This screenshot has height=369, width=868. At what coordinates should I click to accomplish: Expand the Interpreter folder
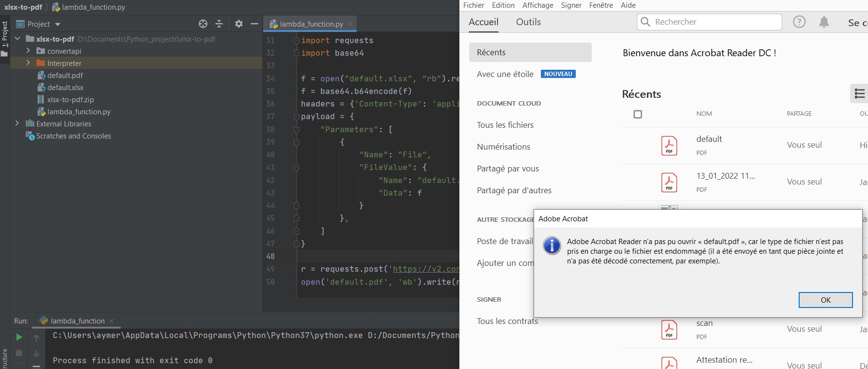(28, 62)
